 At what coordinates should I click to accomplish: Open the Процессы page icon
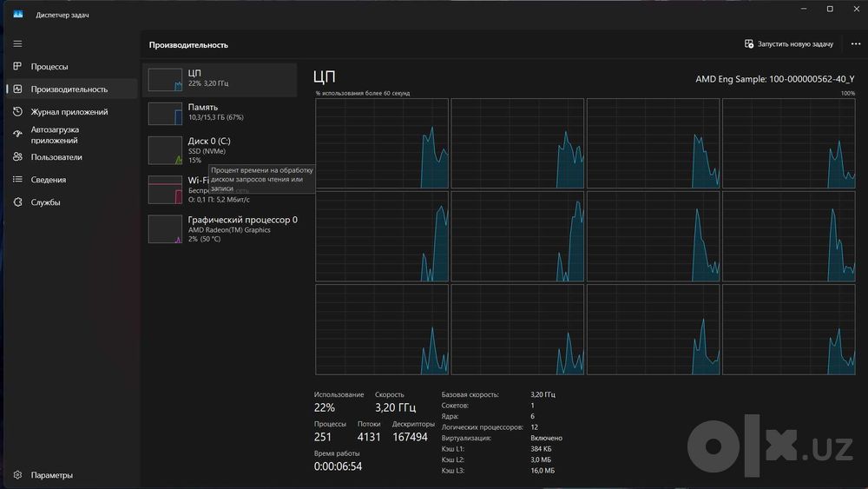17,67
